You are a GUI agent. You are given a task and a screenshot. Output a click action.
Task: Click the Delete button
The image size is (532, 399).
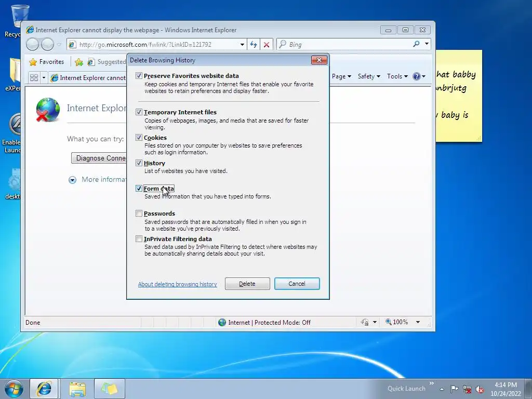[x=247, y=284]
